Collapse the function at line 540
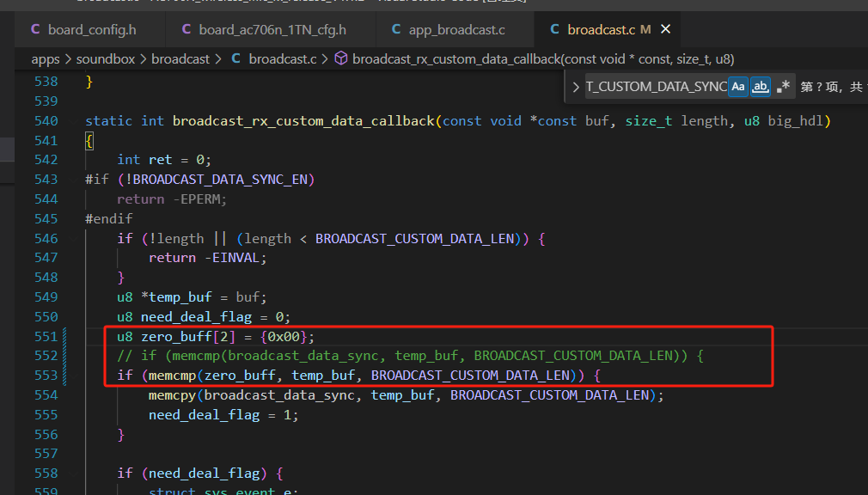The height and width of the screenshot is (495, 868). click(x=74, y=120)
